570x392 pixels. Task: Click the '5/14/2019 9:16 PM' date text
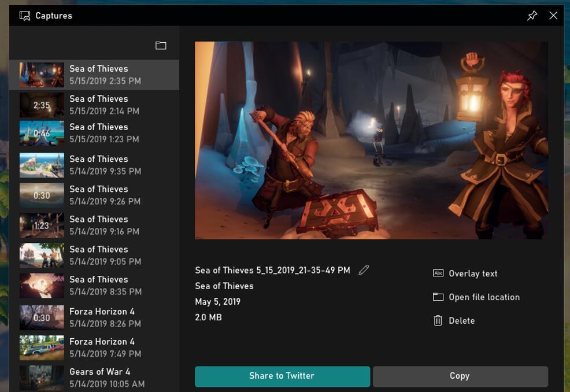click(x=104, y=232)
